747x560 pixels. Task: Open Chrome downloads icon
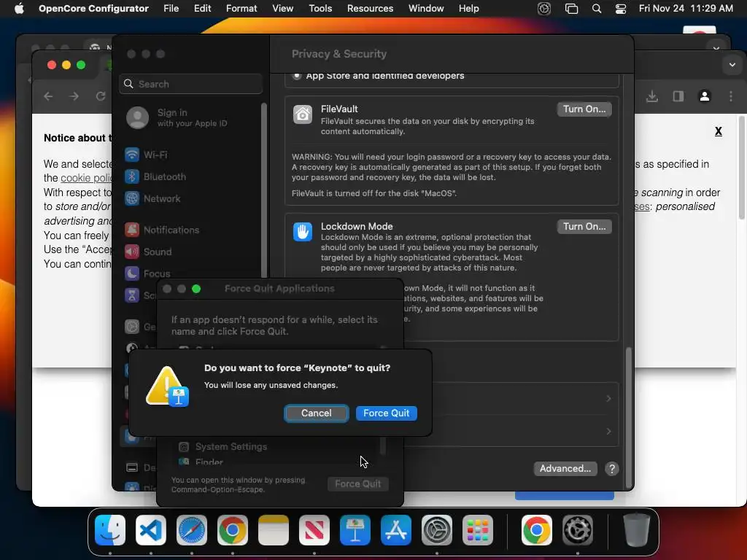tap(652, 96)
